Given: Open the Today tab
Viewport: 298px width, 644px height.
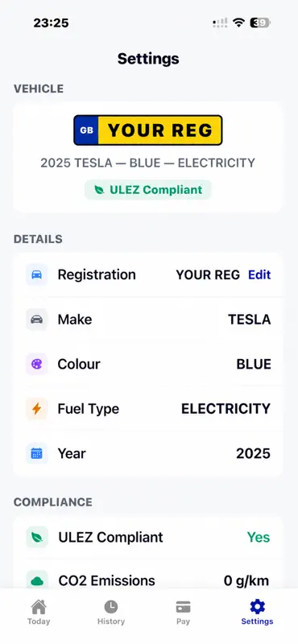Looking at the screenshot, I should coord(39,612).
